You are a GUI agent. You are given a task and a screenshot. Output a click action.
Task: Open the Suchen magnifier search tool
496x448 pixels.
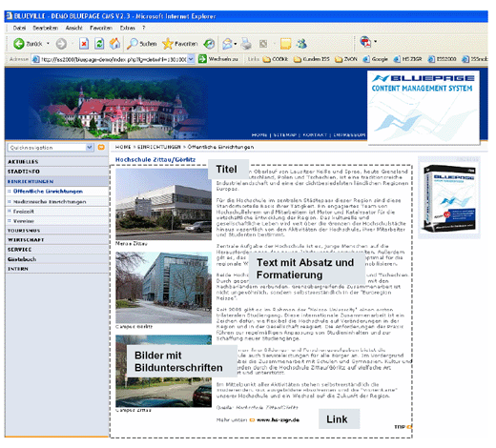click(141, 44)
